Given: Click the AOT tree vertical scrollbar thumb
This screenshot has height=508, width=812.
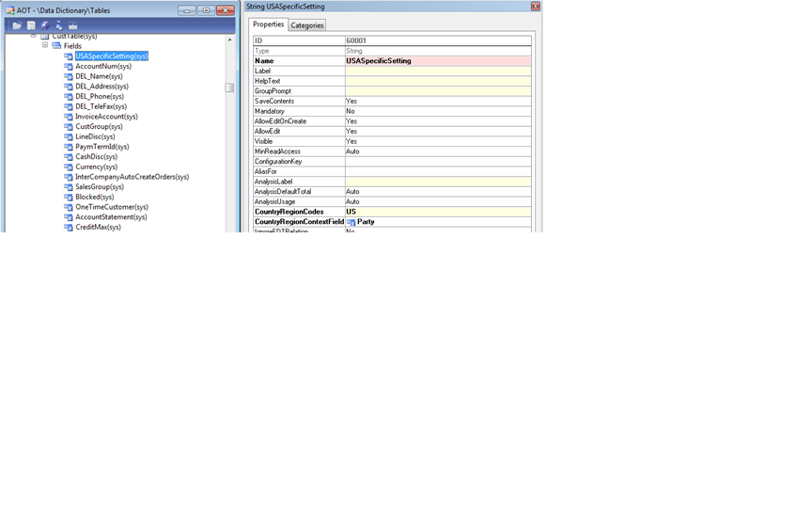Looking at the screenshot, I should (229, 87).
